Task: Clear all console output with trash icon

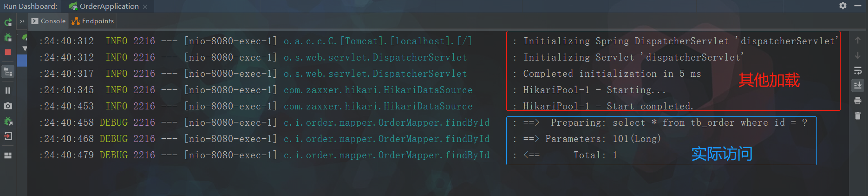Action: tap(858, 115)
